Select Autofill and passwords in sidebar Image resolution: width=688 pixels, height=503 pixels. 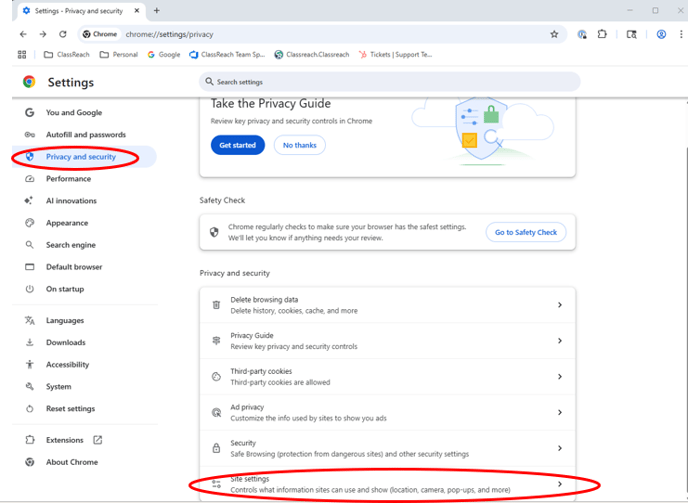84,135
